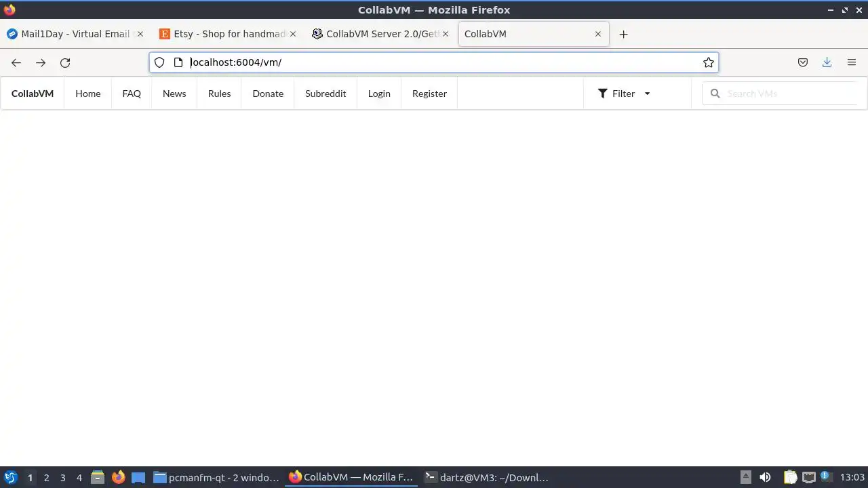Switch to the pcmanfm-qt taskbar window
The width and height of the screenshot is (868, 488).
point(216,477)
